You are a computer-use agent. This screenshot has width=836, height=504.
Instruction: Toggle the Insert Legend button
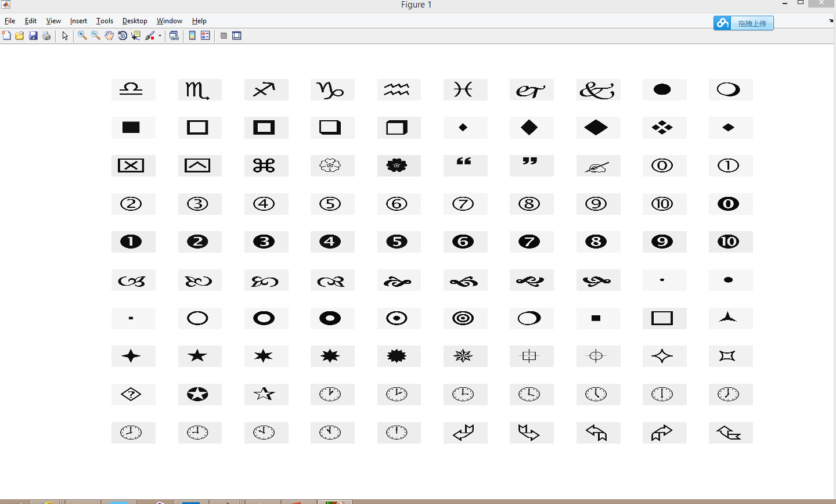click(x=206, y=36)
